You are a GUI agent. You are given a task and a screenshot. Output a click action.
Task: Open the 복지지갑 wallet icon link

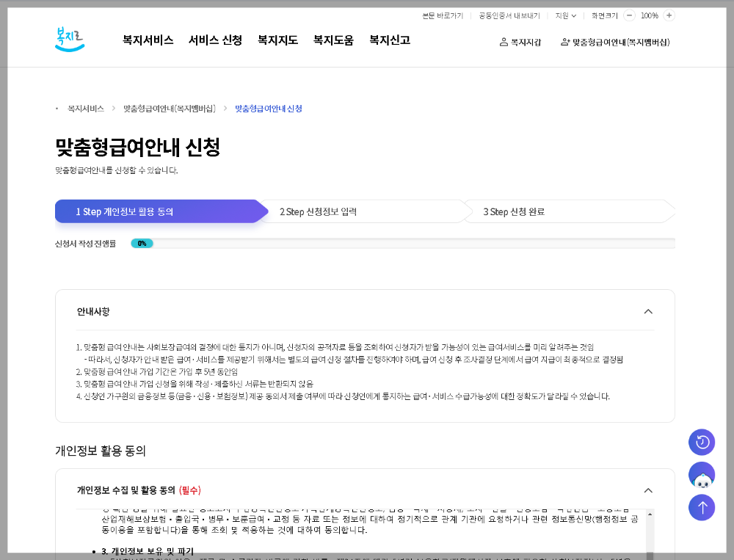click(520, 42)
